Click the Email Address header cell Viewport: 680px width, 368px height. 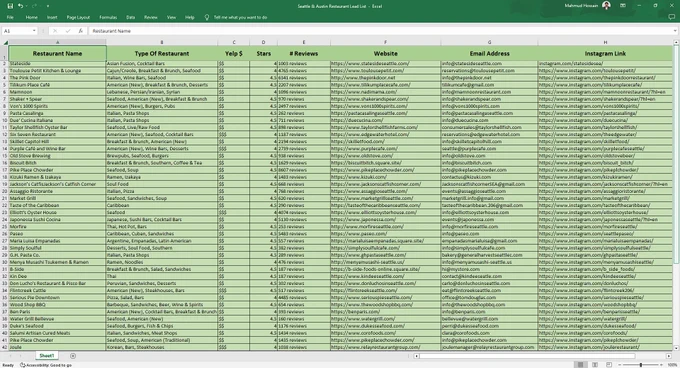[x=489, y=53]
